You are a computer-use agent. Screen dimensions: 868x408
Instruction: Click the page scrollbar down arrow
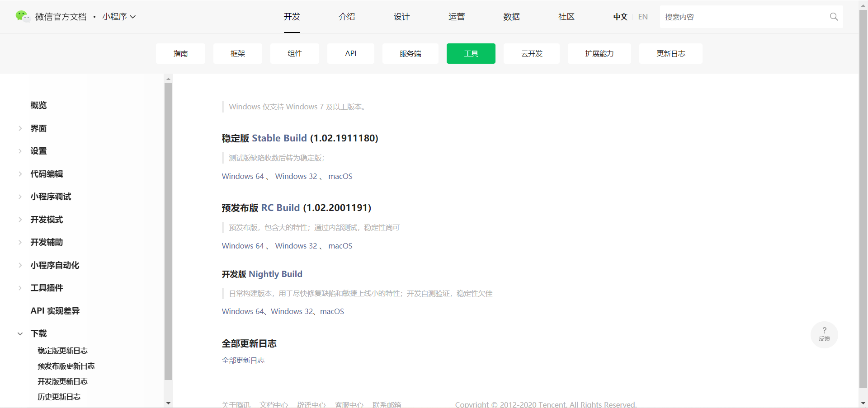point(863,403)
